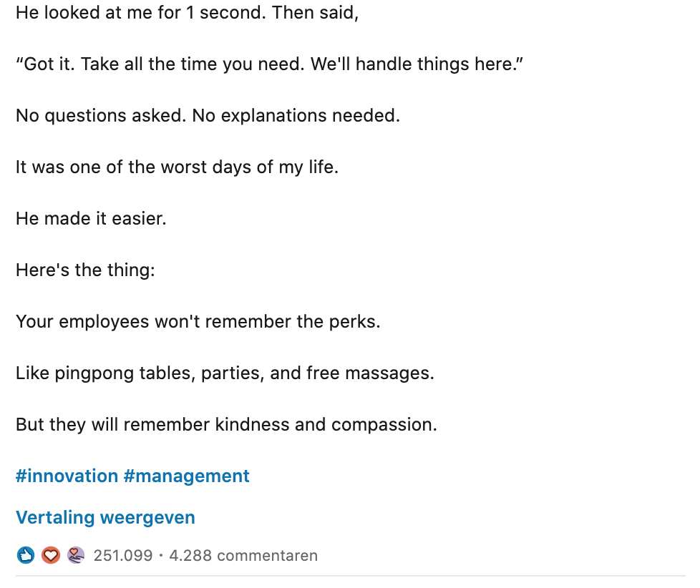Click the line 'It was one of the worst days'
The height and width of the screenshot is (588, 700).
(177, 167)
